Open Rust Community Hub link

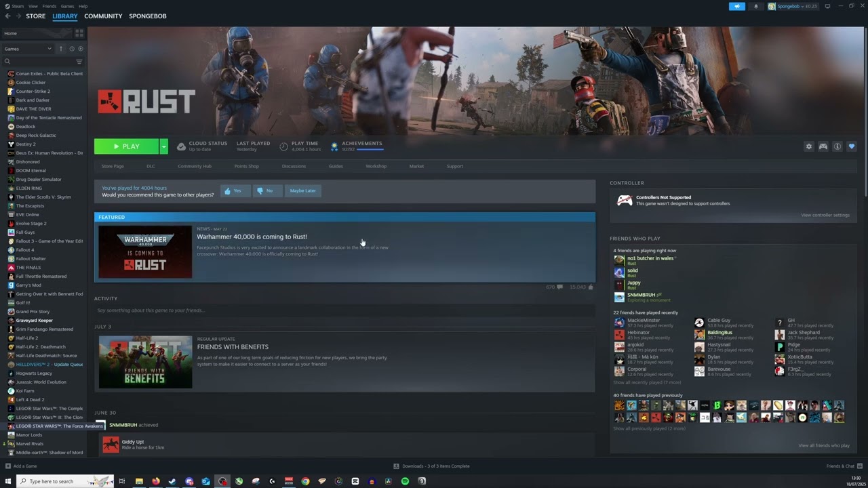point(195,166)
